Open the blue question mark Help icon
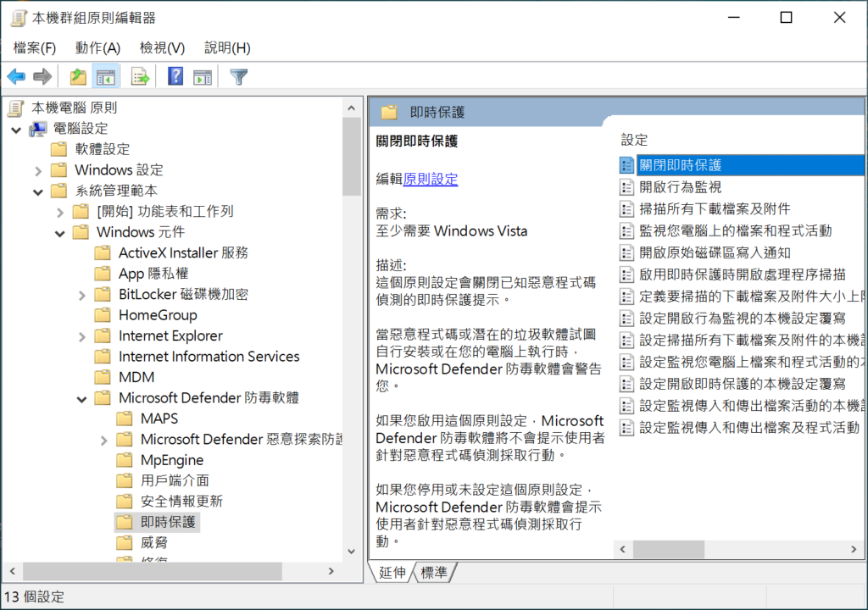868x610 pixels. click(x=175, y=76)
